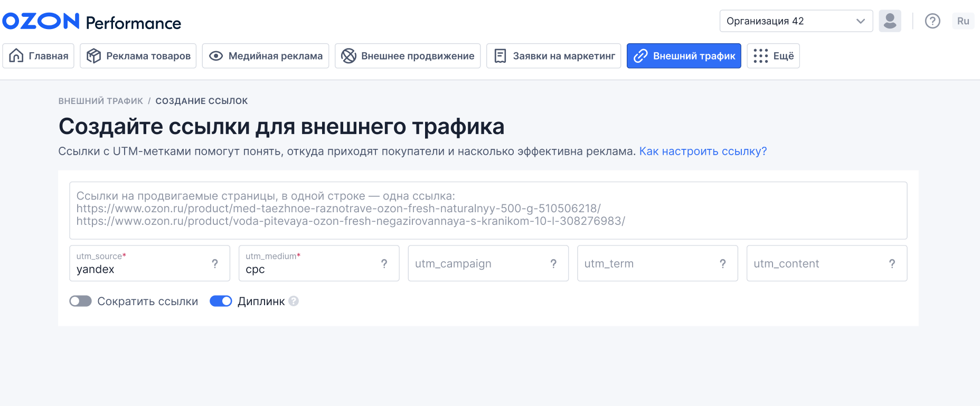Image resolution: width=980 pixels, height=406 pixels.
Task: Open the user account avatar menu
Action: (890, 21)
